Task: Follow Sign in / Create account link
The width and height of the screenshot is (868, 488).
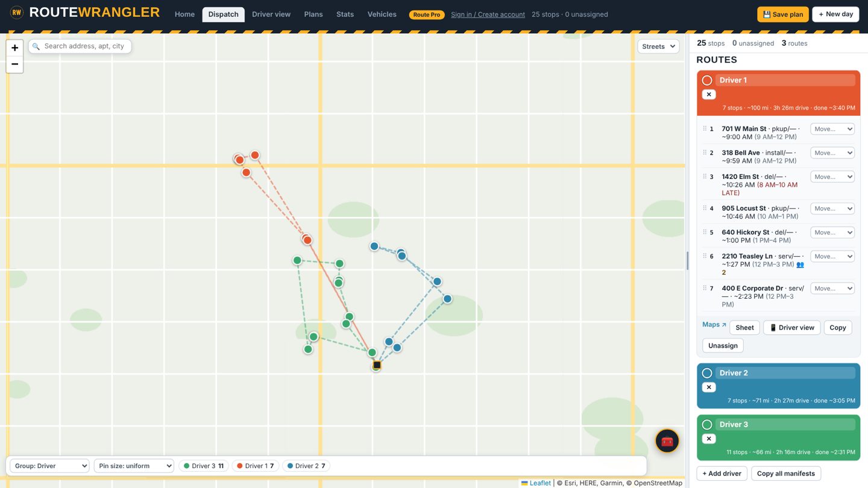Action: tap(488, 14)
